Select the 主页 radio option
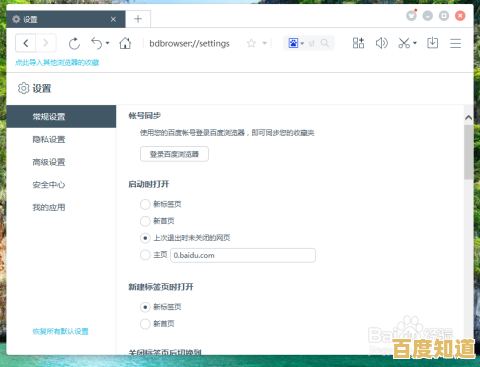Viewport: 480px width, 367px height. pos(145,255)
